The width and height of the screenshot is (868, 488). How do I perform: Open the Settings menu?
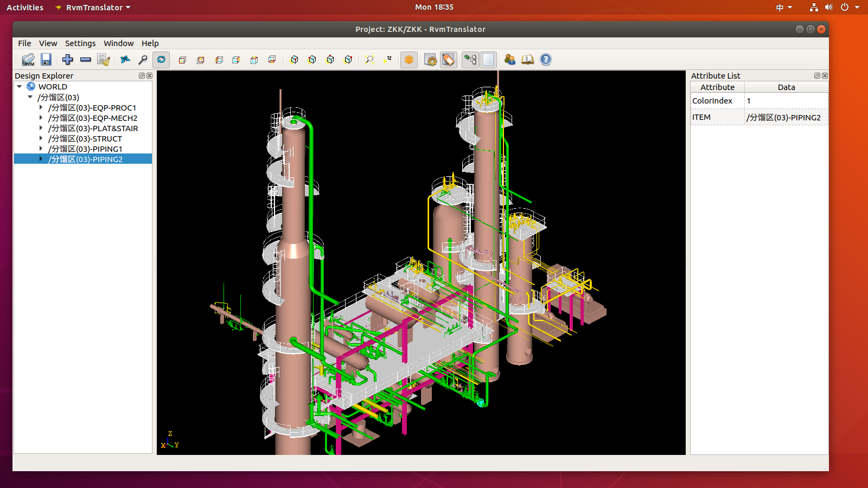point(80,43)
